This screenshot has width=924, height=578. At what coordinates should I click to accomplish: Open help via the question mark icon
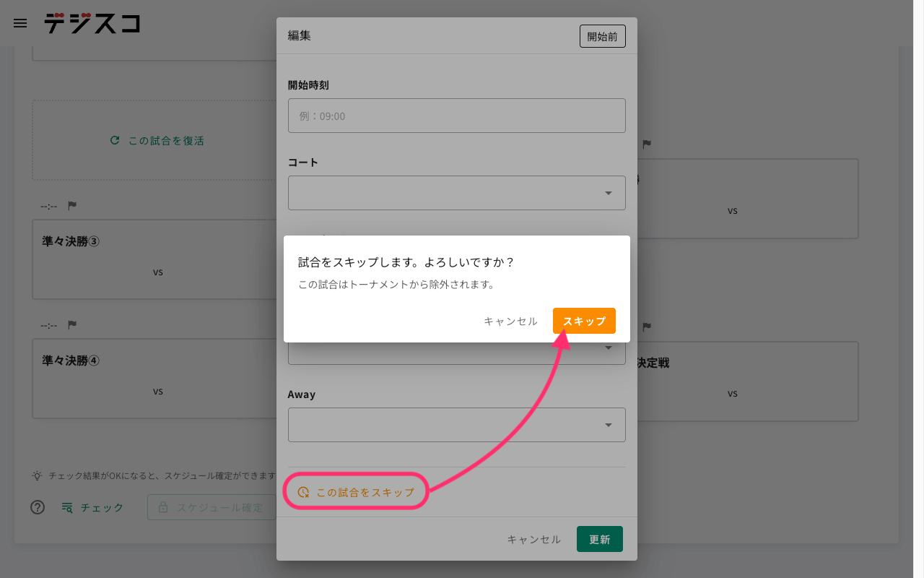[38, 507]
